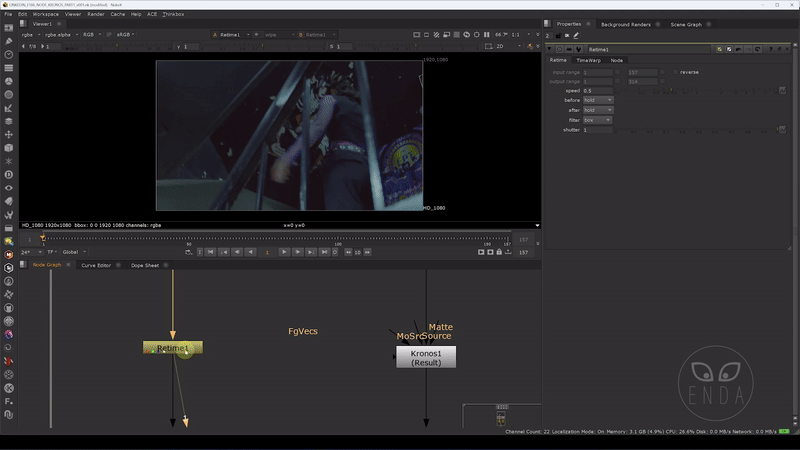Open the filter box dropdown

click(597, 120)
